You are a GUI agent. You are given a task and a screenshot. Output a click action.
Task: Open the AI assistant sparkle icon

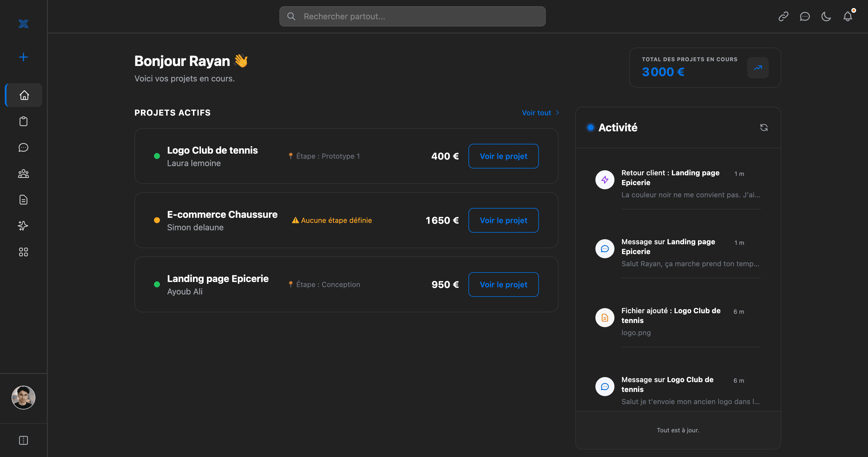[x=23, y=226]
